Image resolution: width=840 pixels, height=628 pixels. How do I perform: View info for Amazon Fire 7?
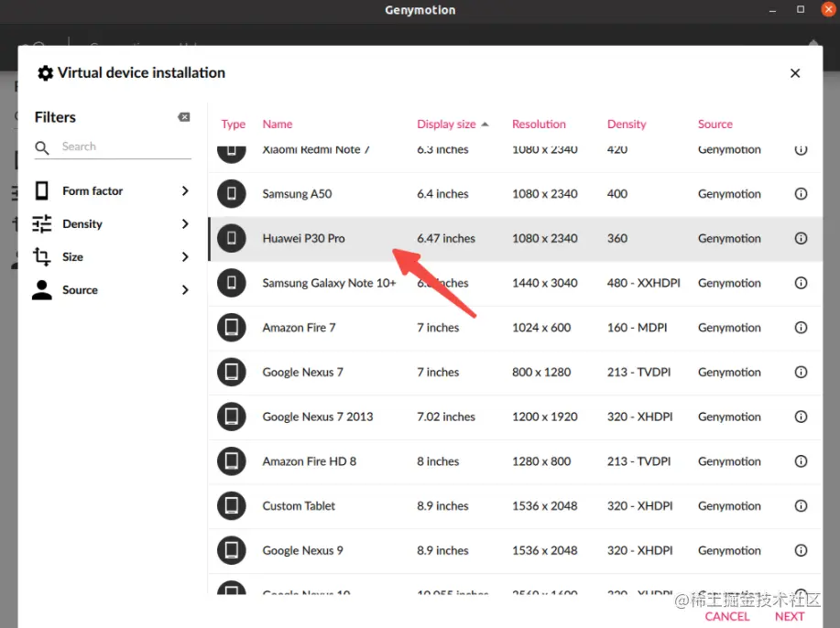[801, 328]
